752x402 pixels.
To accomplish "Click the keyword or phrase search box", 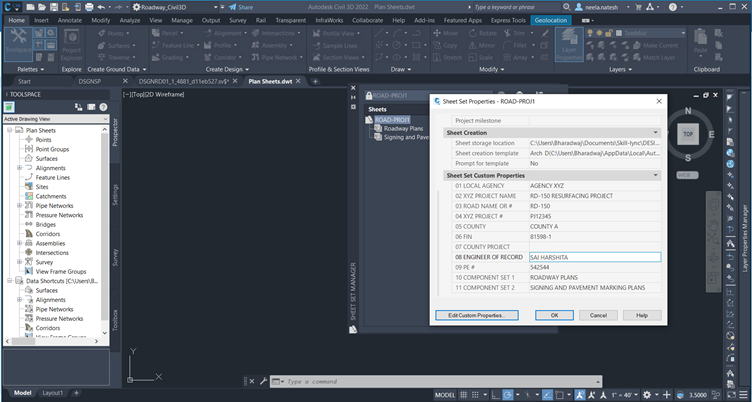I will tap(516, 7).
